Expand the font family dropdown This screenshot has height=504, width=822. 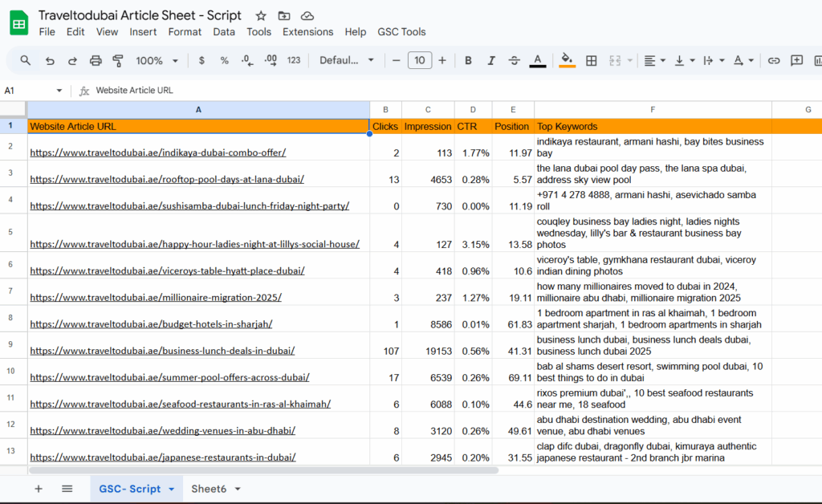[x=347, y=60]
